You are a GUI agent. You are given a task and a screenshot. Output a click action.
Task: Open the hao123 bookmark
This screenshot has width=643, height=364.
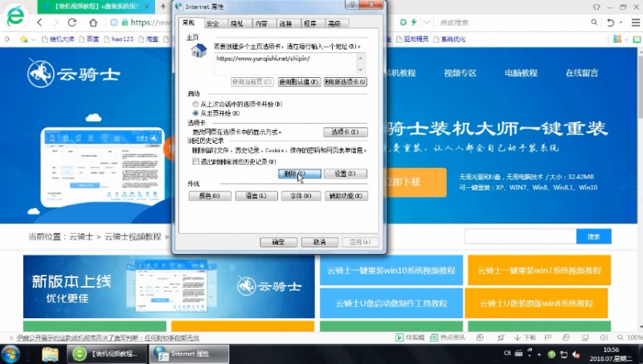tap(119, 39)
